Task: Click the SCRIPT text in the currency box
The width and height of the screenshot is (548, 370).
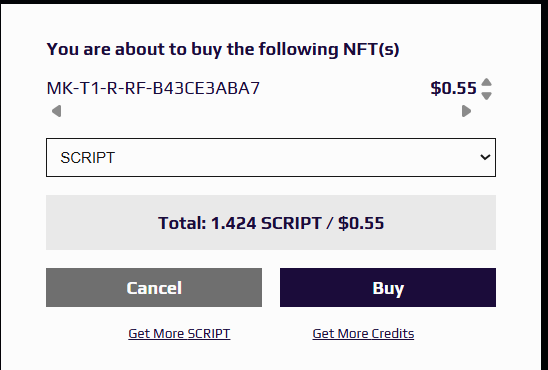Action: (87, 158)
